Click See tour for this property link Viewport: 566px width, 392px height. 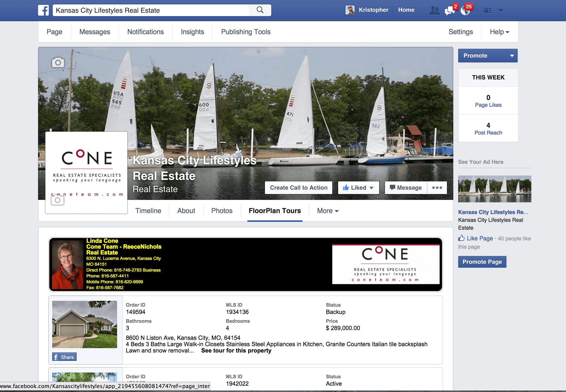(x=236, y=351)
